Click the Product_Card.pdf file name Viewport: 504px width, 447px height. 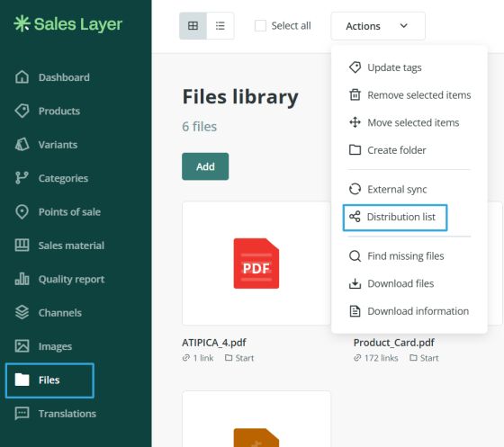394,343
